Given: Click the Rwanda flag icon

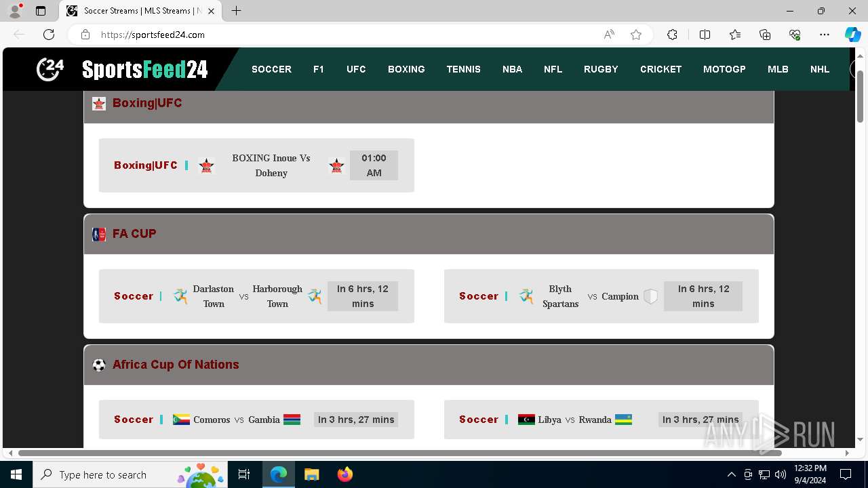Looking at the screenshot, I should click(x=624, y=420).
